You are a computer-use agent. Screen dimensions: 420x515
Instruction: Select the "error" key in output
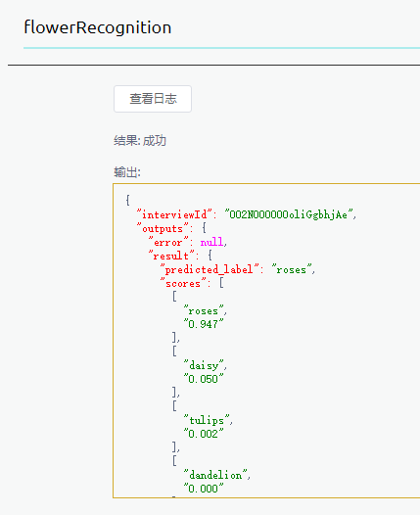pyautogui.click(x=168, y=242)
